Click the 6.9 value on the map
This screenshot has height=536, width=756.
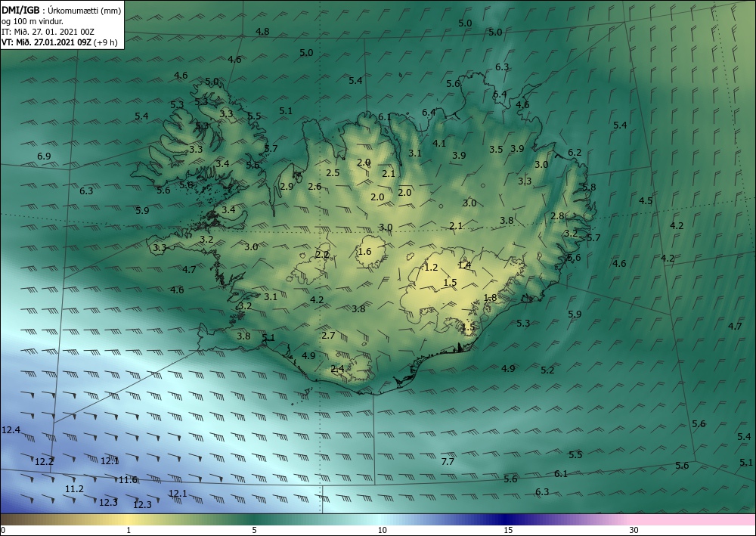coord(44,156)
